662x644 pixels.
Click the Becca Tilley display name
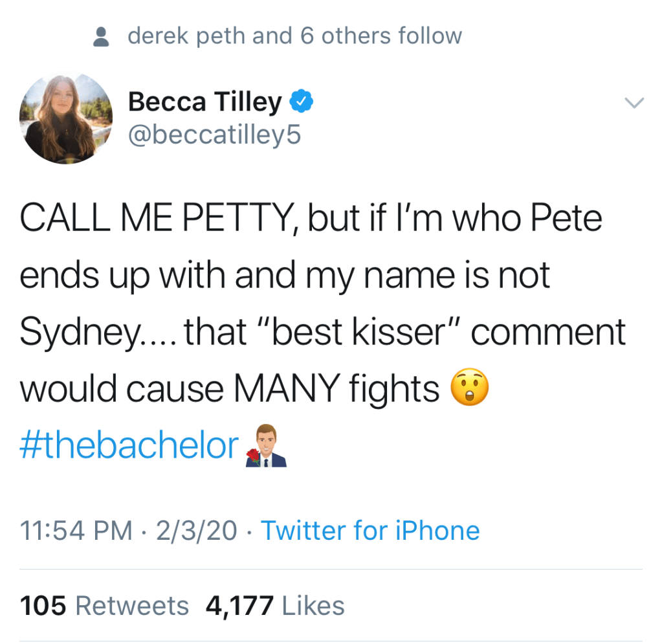click(205, 102)
